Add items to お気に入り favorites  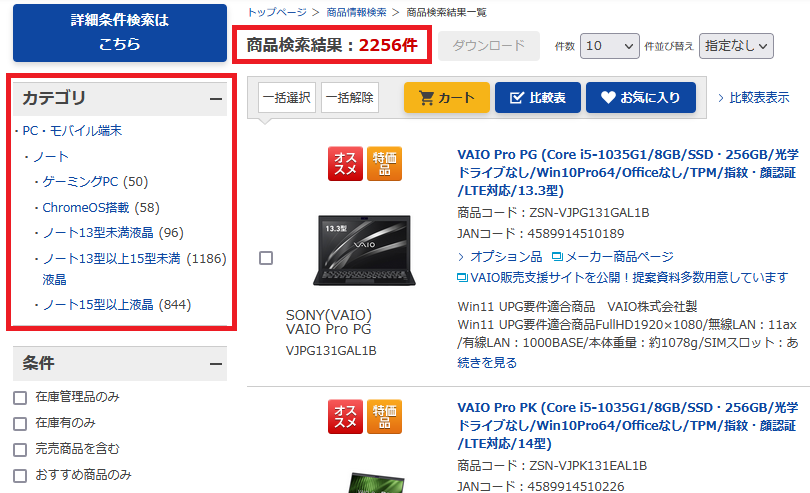pos(641,98)
